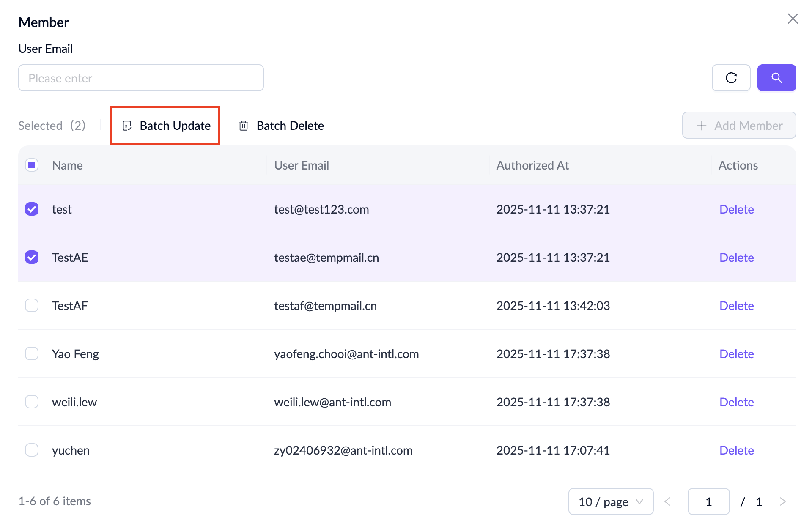This screenshot has height=526, width=812.
Task: Uncheck the TestAE member checkbox
Action: tap(32, 257)
